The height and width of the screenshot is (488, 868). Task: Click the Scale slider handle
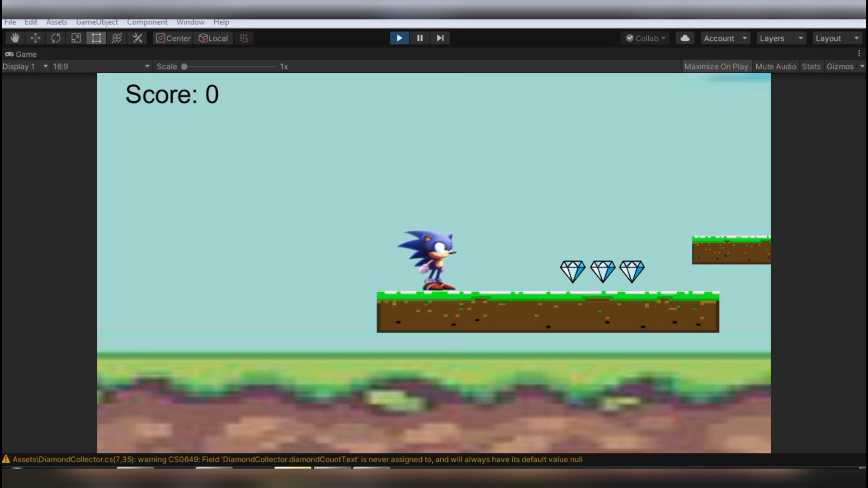[x=184, y=66]
